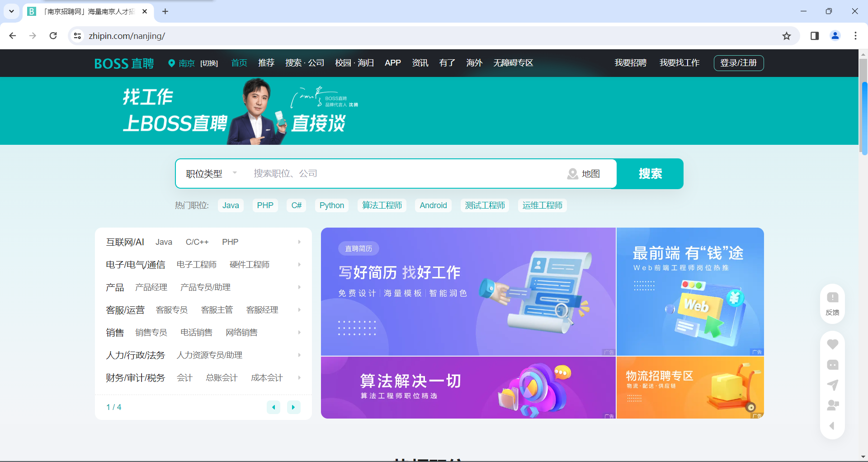Expand the 客服/运营 category arrow
868x462 pixels.
click(x=299, y=310)
